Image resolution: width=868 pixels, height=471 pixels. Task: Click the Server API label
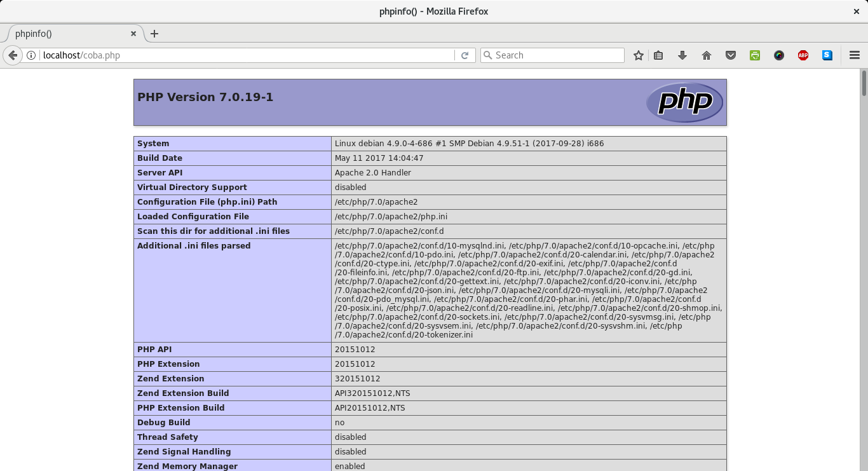tap(160, 173)
